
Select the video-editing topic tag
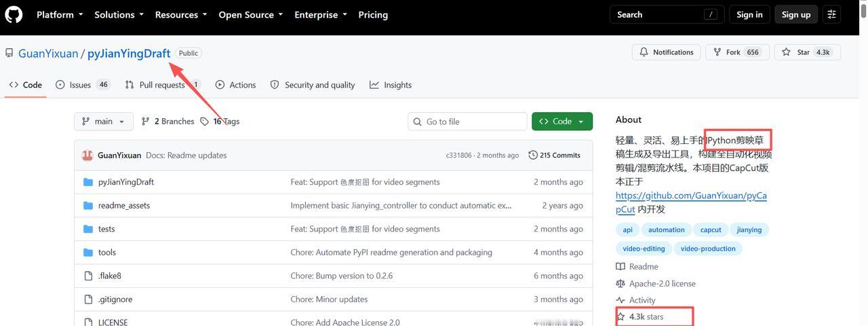(x=644, y=249)
